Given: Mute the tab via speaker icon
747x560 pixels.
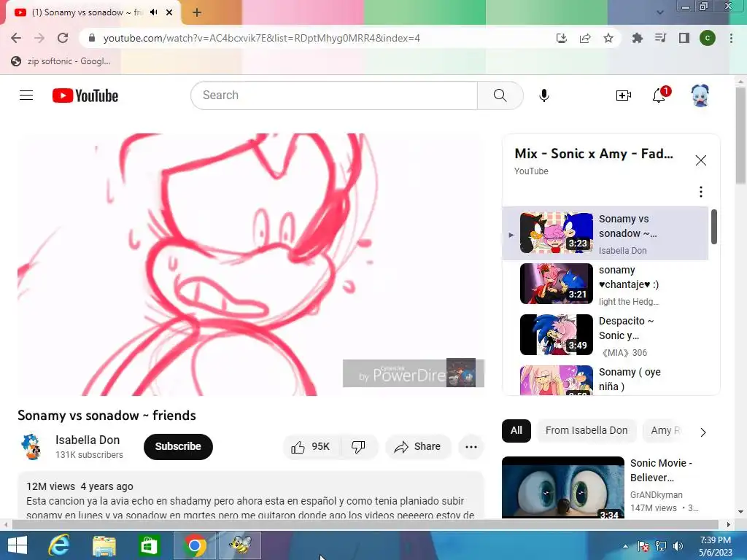Looking at the screenshot, I should click(x=153, y=12).
